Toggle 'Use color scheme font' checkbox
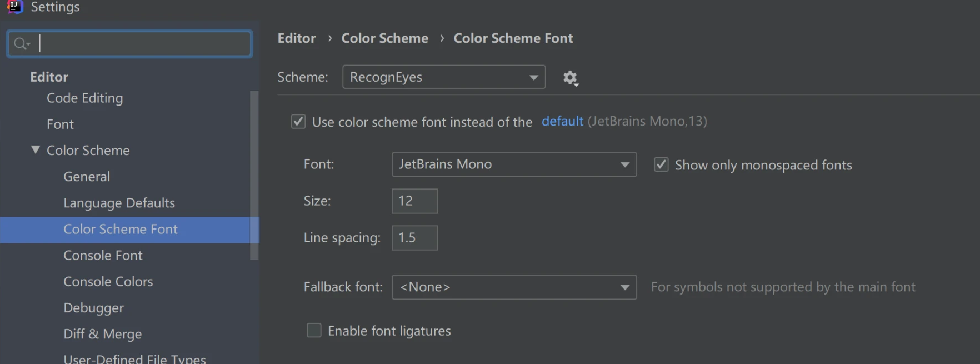This screenshot has width=980, height=364. tap(298, 122)
